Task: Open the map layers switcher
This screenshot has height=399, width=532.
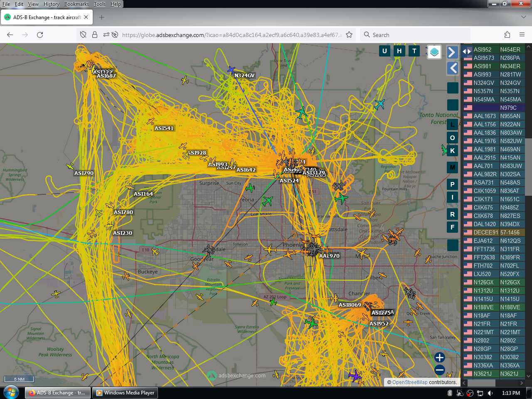Action: coord(434,52)
